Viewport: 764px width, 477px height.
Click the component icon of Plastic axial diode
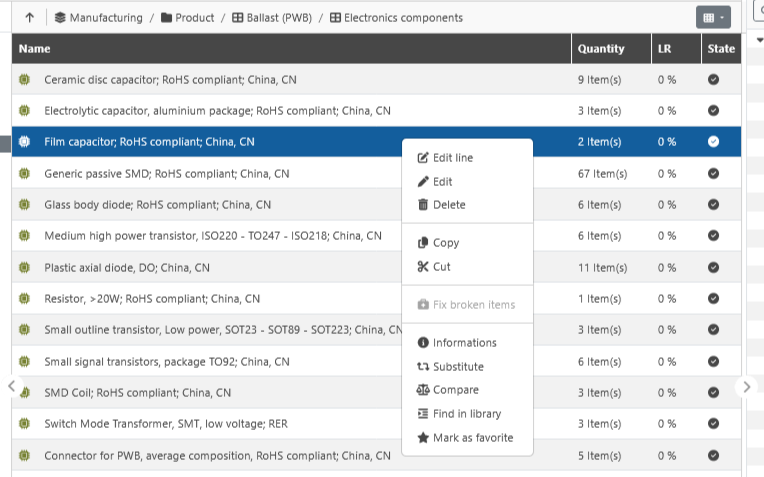click(24, 267)
